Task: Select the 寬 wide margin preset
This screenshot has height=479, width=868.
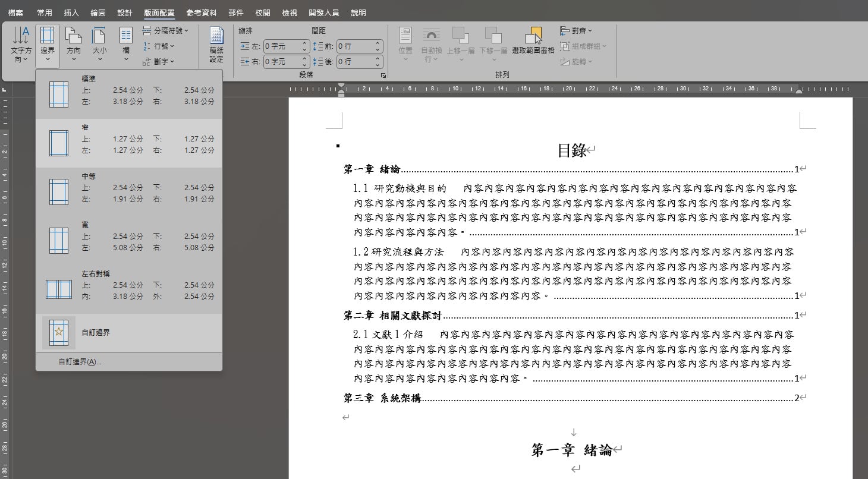Action: tap(129, 241)
